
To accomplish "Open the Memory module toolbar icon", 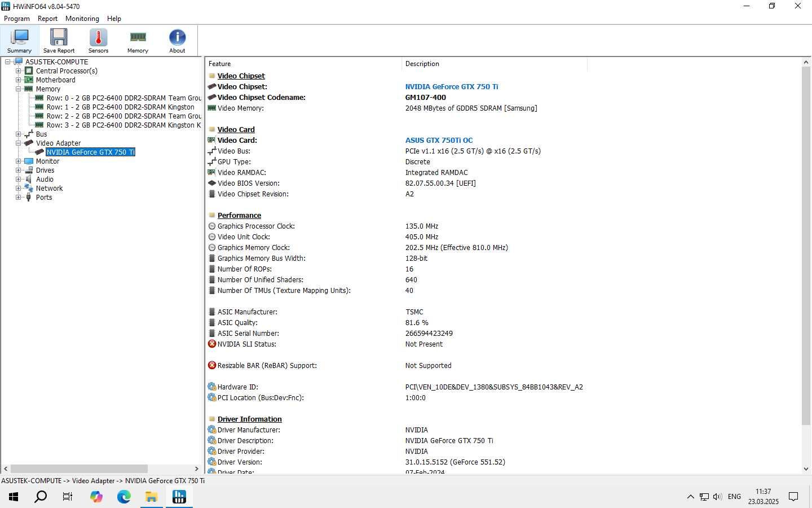I will (138, 41).
